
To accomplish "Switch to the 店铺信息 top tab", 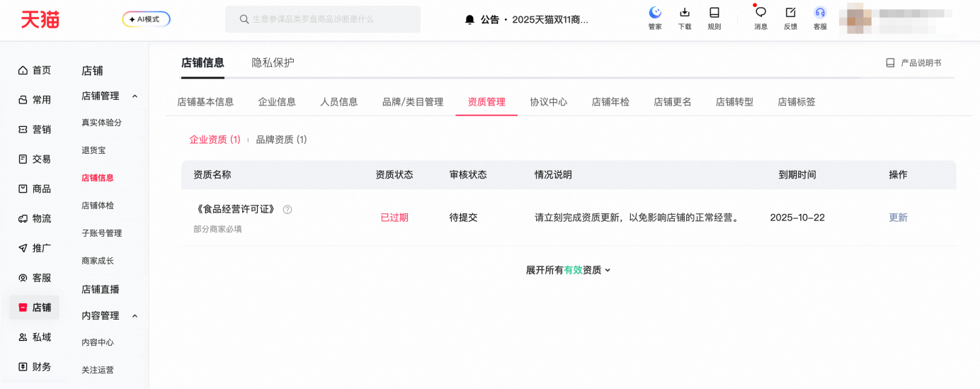I will (203, 62).
